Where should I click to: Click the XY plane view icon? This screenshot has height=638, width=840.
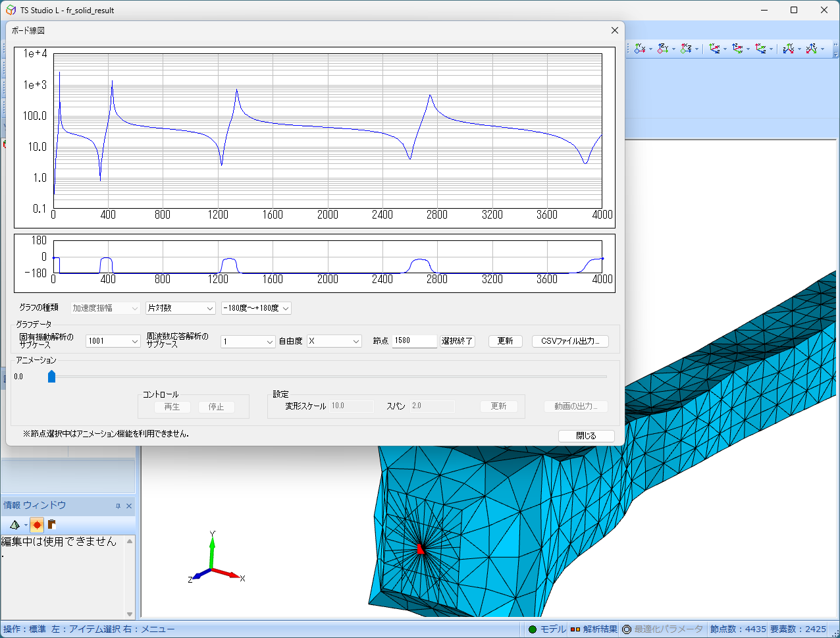[639, 49]
